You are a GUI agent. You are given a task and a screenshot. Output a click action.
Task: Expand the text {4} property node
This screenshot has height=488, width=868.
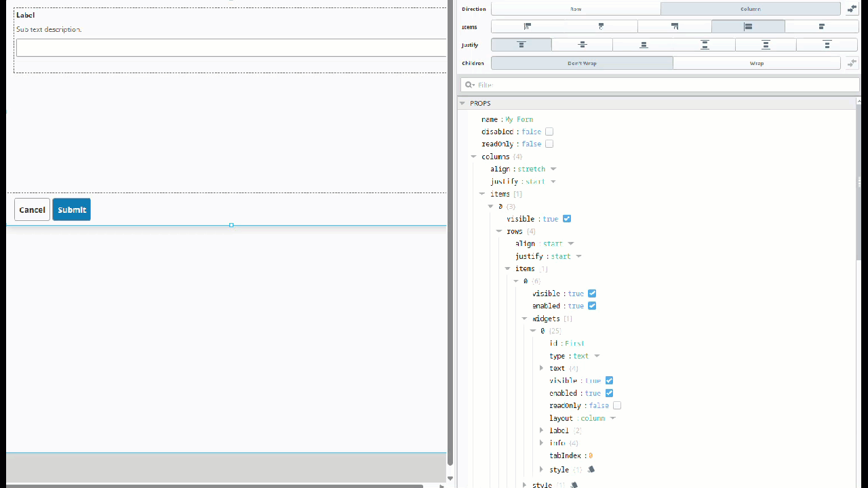tap(541, 368)
